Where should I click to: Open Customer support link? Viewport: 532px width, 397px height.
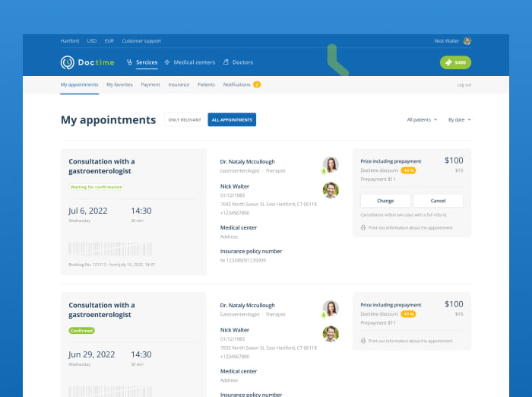click(141, 41)
